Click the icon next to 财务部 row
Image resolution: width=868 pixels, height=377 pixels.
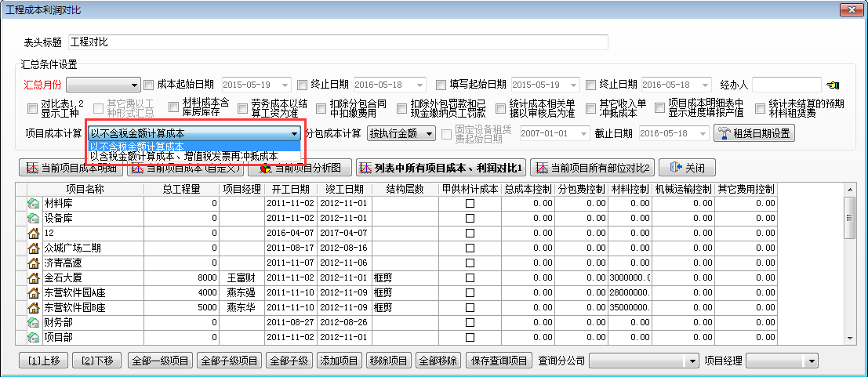[34, 322]
